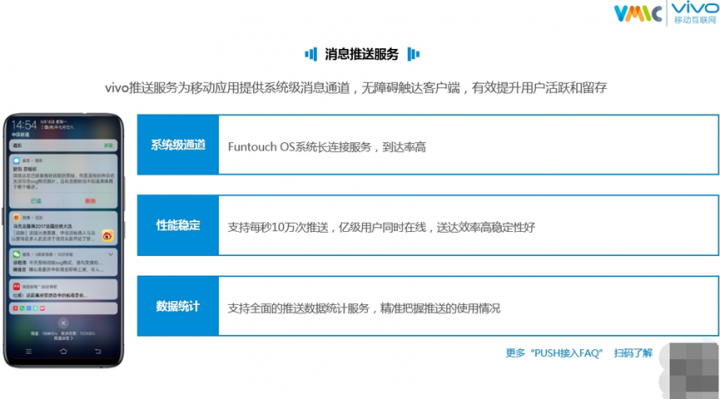The height and width of the screenshot is (399, 720).
Task: Click the text 'Funtouch OS系统长连接服务，到达率高'
Action: point(327,147)
